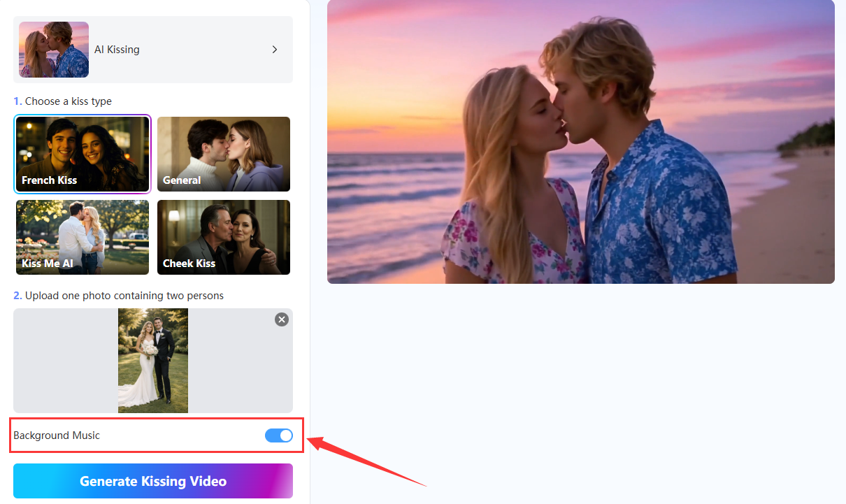
Task: Remove the uploaded wedding photo
Action: click(282, 319)
